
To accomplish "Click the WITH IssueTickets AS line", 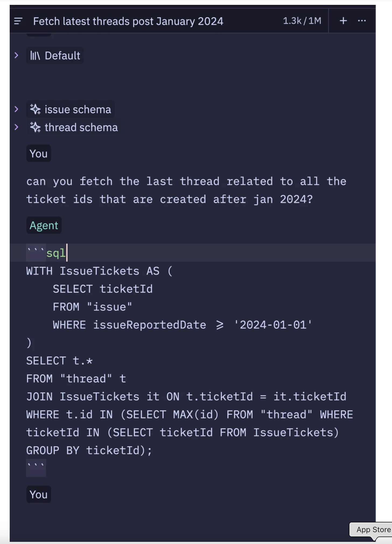I will click(99, 271).
